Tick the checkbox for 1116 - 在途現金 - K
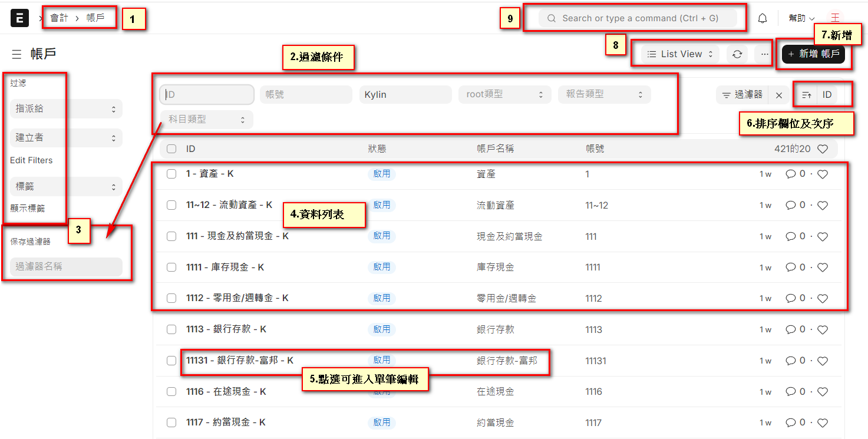The height and width of the screenshot is (439, 868). pyautogui.click(x=171, y=391)
